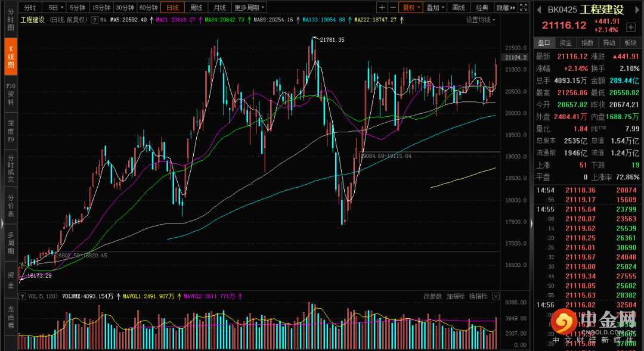Image resolution: width=644 pixels, height=351 pixels.
Task: Click MAVOL2:3611.771万 legend
Action: pyautogui.click(x=209, y=296)
